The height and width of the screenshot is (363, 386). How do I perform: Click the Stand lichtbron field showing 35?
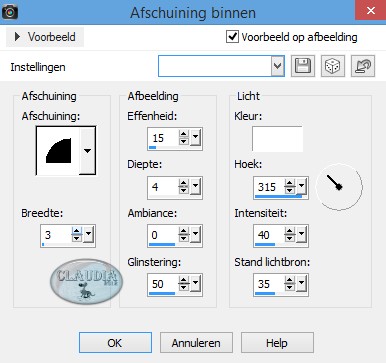pyautogui.click(x=269, y=284)
